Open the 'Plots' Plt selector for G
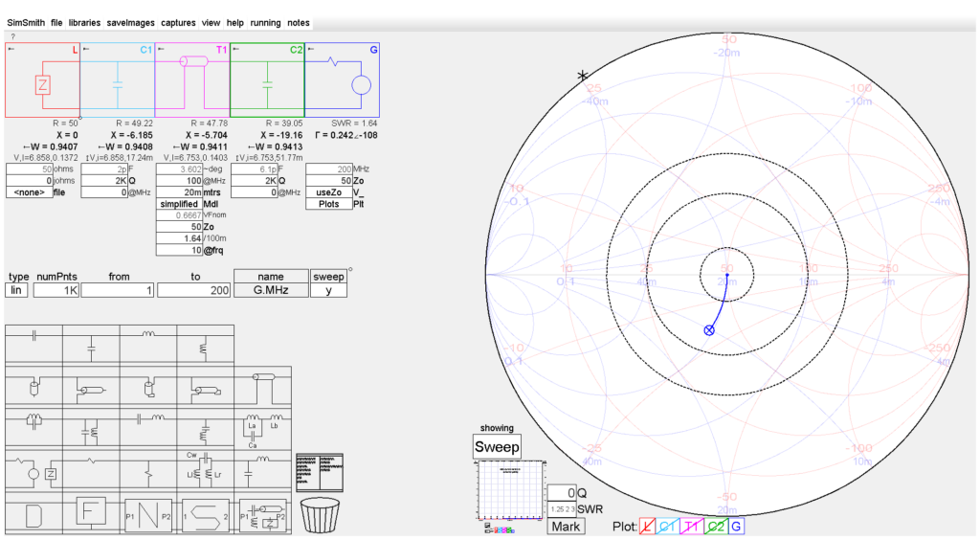 (329, 204)
